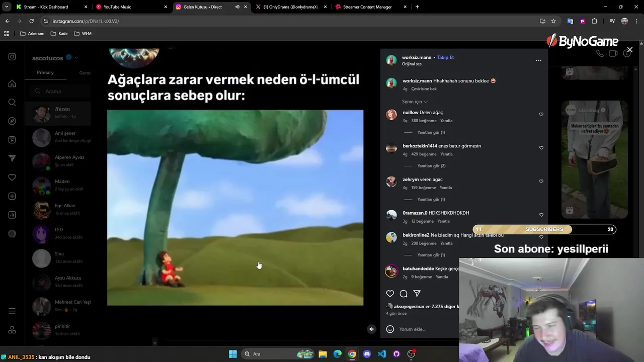
Task: Switch to Streamer Content Manager tab
Action: (x=371, y=7)
